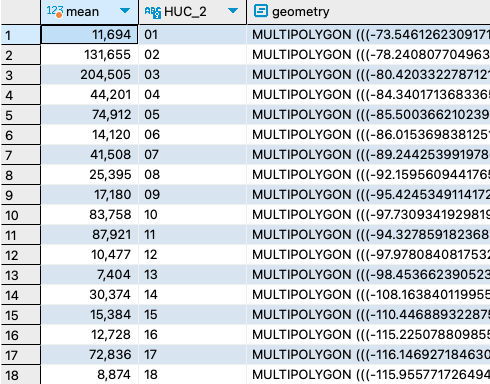490x384 pixels.
Task: Click the geometry column type icon
Action: [x=261, y=11]
